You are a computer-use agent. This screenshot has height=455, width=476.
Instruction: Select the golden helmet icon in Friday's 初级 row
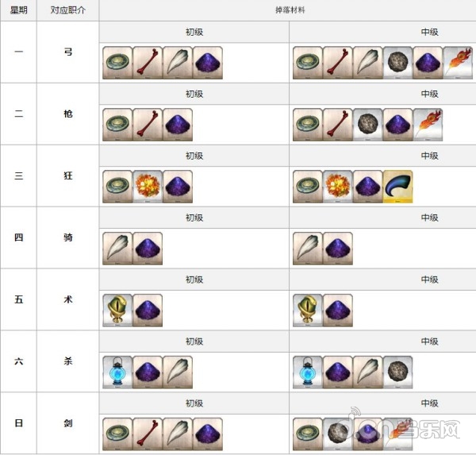pos(117,310)
